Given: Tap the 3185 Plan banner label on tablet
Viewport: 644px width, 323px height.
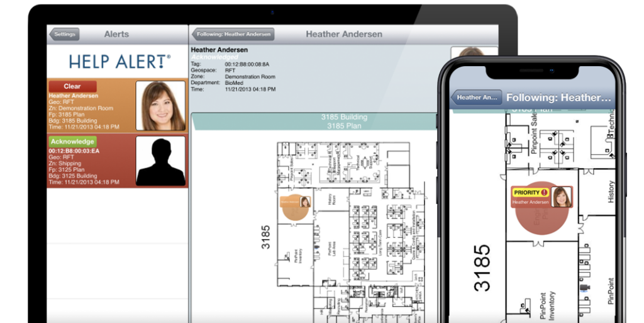Looking at the screenshot, I should [344, 126].
